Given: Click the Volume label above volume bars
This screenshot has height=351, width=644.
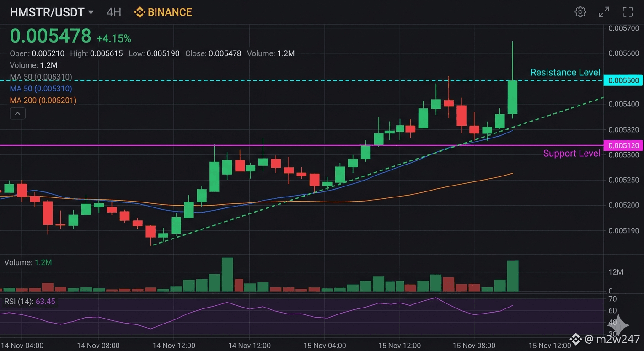Looking at the screenshot, I should point(28,262).
